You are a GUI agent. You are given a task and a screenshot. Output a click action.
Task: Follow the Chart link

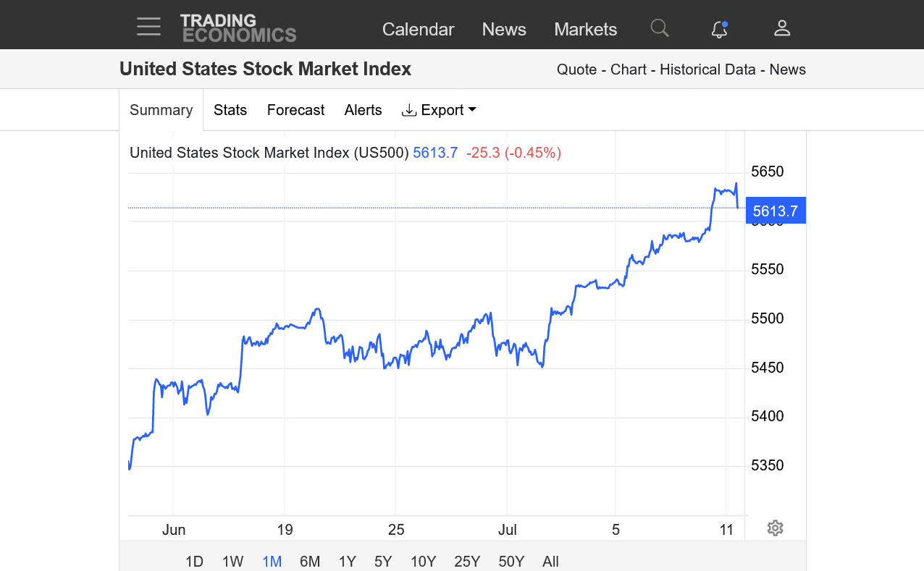[629, 69]
